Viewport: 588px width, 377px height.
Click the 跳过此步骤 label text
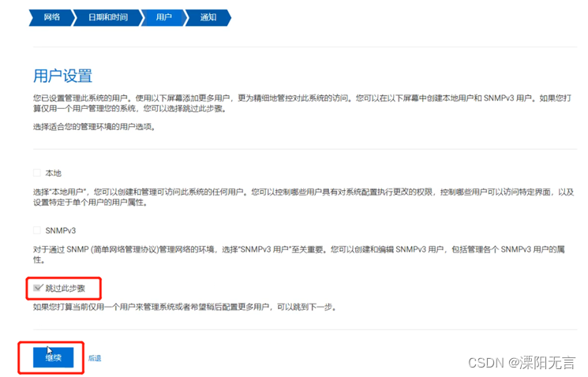pos(66,288)
